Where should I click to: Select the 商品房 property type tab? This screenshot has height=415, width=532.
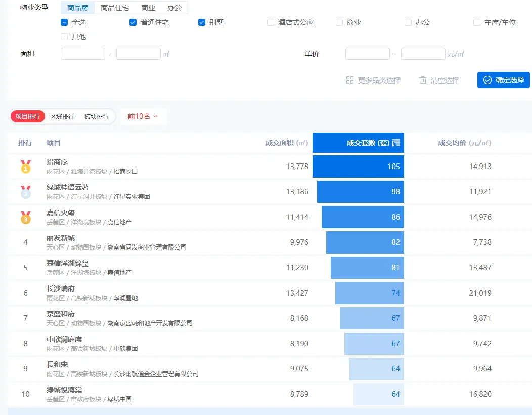point(78,8)
